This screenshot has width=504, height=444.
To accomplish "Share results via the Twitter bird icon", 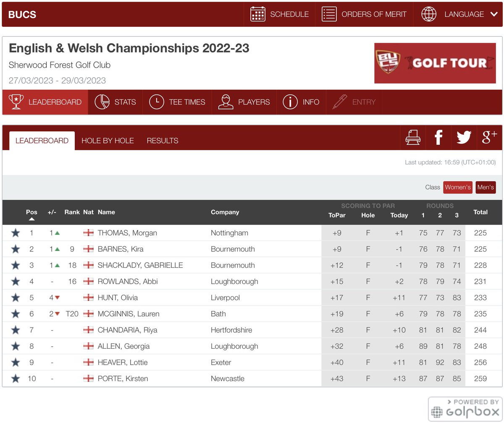I will pos(464,137).
